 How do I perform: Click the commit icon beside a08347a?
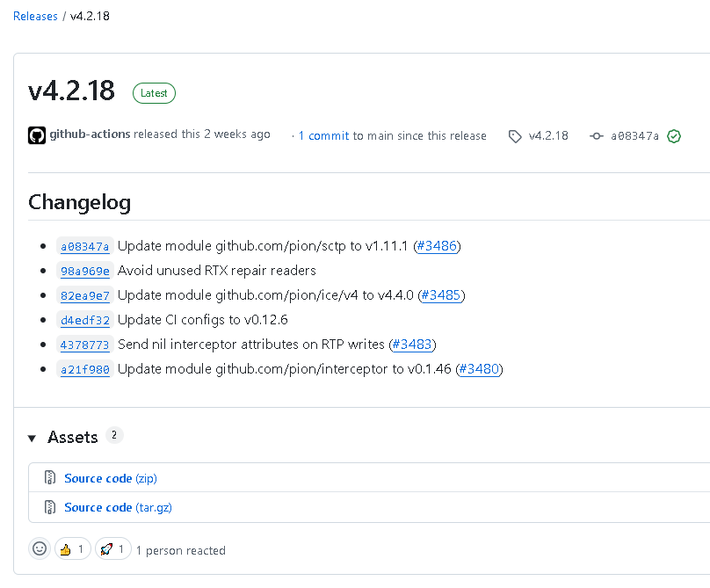click(x=597, y=136)
